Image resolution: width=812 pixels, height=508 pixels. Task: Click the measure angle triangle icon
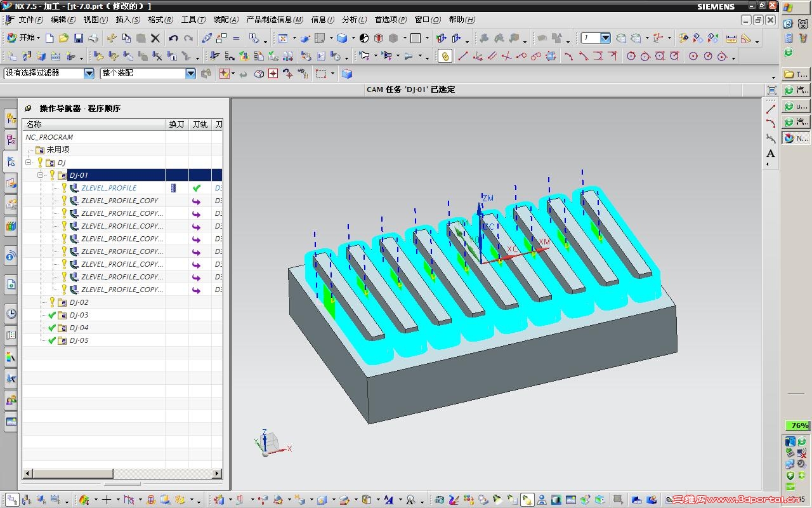(746, 38)
